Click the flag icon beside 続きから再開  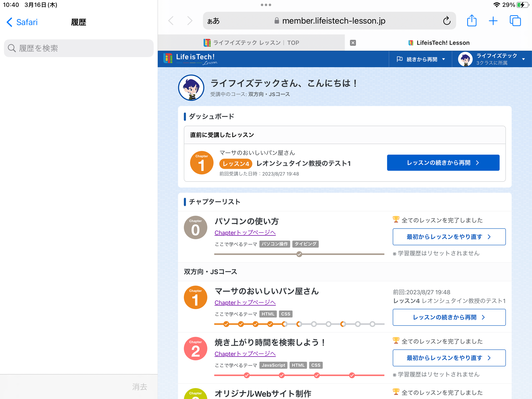tap(399, 59)
